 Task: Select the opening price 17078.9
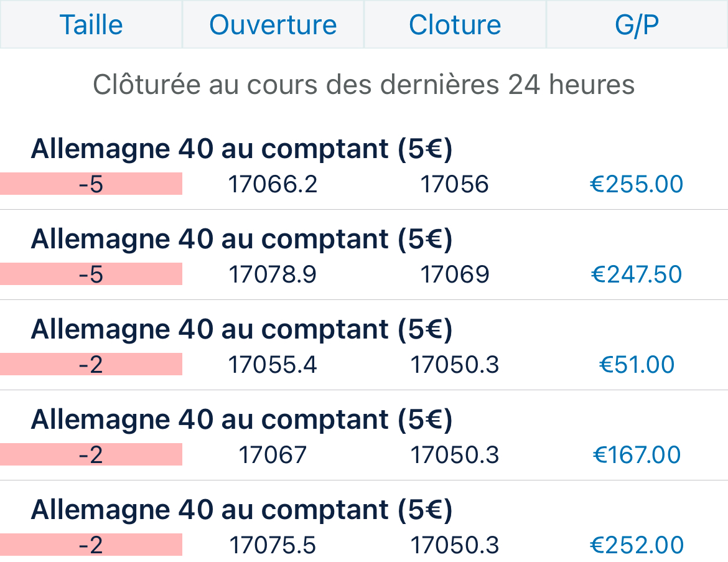273,274
